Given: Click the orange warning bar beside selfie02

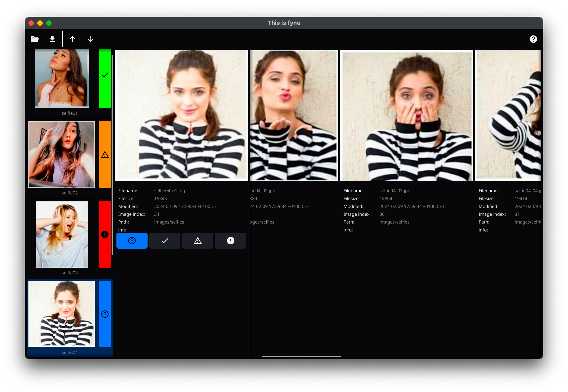Looking at the screenshot, I should click(105, 154).
